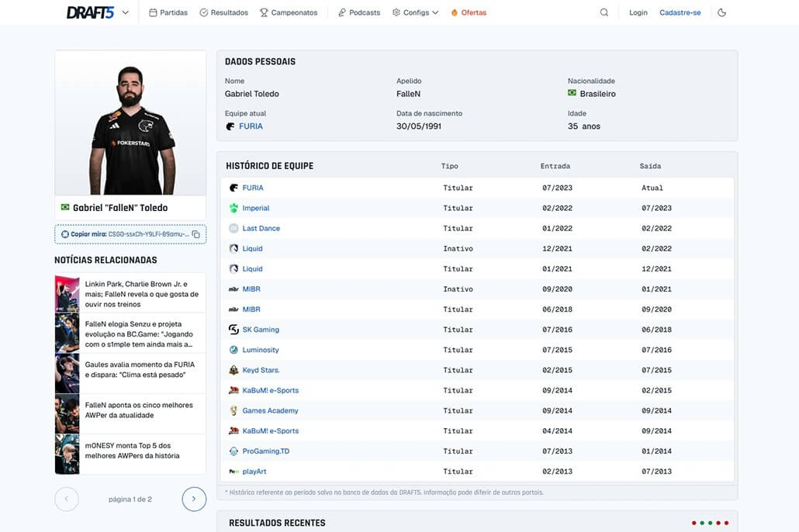
Task: Open the Keyd Stars team link
Action: coord(261,371)
